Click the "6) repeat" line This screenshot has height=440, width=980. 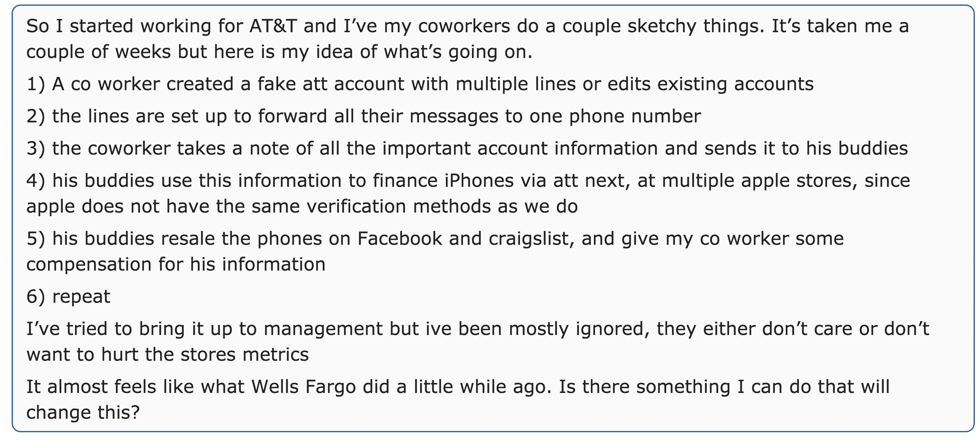pyautogui.click(x=69, y=297)
